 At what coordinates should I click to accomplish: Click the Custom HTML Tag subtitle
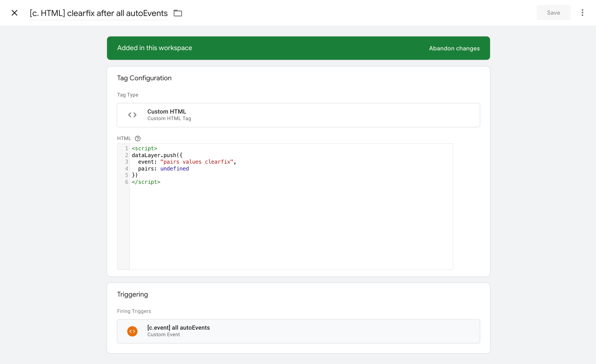[x=169, y=119]
